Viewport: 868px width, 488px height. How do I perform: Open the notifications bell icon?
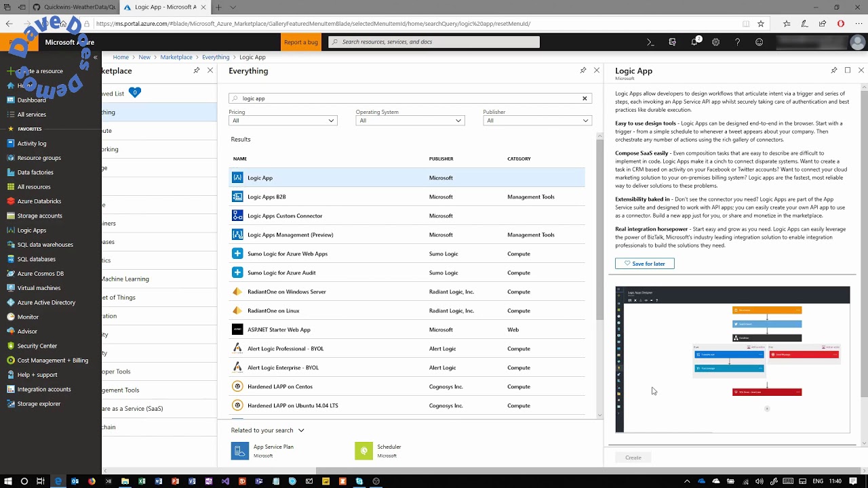[x=694, y=42]
